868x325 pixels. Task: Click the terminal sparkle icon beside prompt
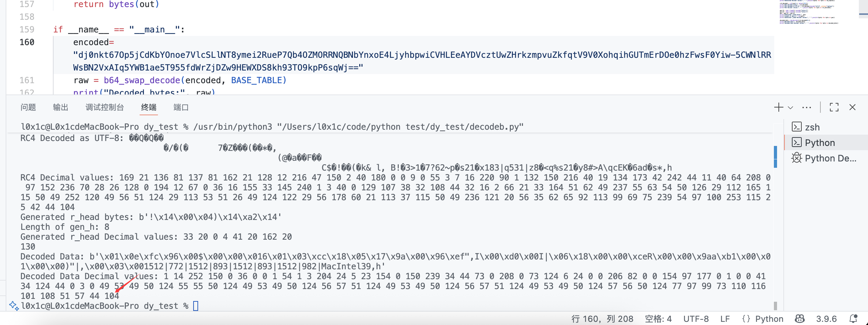(14, 306)
